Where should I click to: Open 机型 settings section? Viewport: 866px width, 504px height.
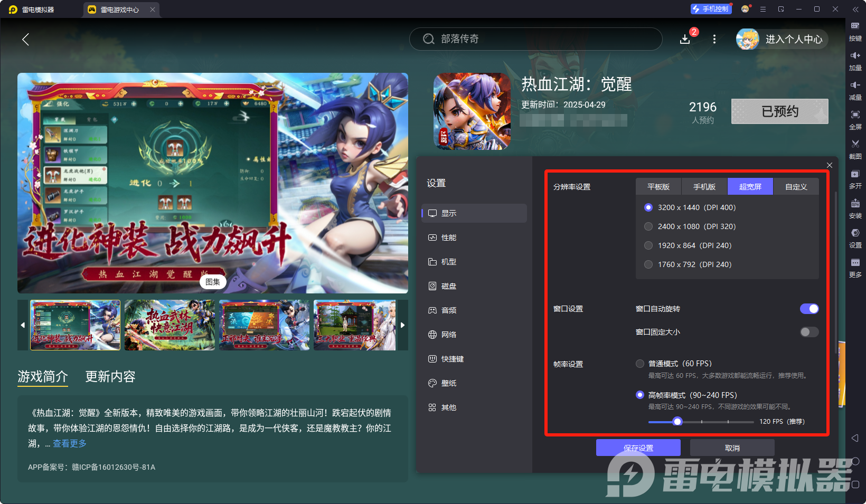click(474, 262)
